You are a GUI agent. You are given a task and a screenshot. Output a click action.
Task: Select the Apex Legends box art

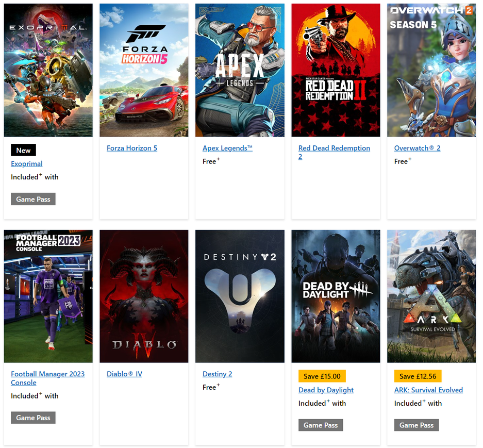(x=240, y=70)
